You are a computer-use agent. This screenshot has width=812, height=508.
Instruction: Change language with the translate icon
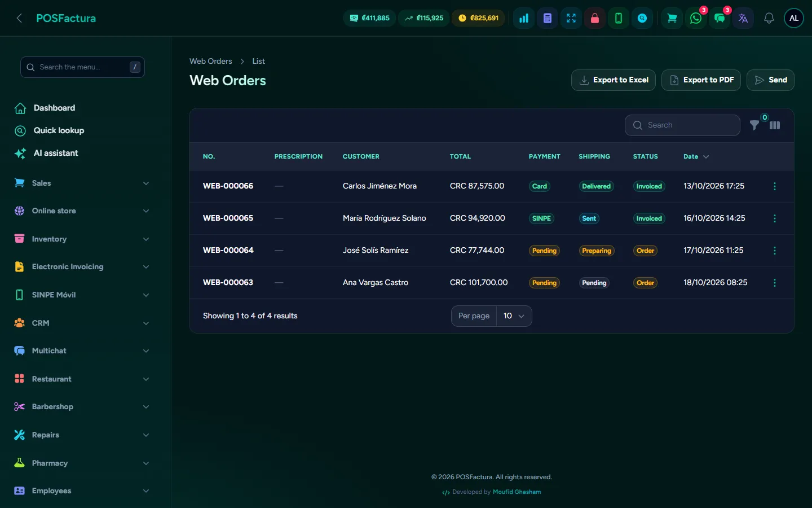coord(743,18)
